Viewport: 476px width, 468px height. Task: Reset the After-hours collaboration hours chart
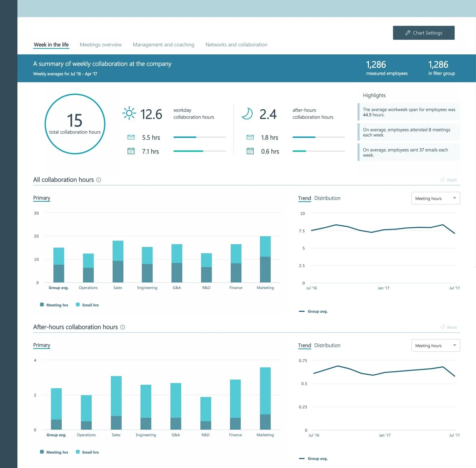(448, 327)
